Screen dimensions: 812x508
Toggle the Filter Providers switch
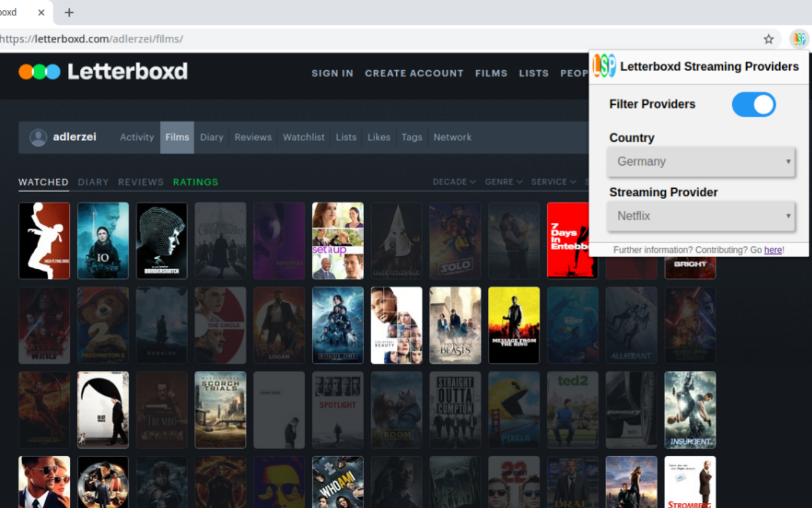[x=754, y=104]
